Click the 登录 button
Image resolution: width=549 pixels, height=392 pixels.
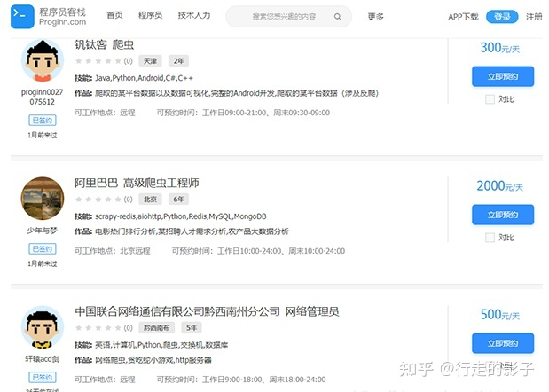click(502, 17)
